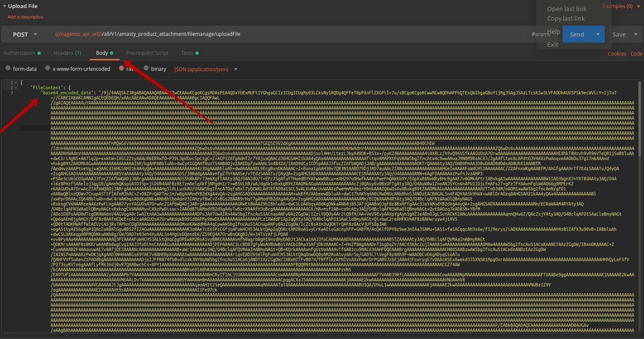Image resolution: width=644 pixels, height=339 pixels.
Task: Send the request with Send button
Action: pos(577,34)
